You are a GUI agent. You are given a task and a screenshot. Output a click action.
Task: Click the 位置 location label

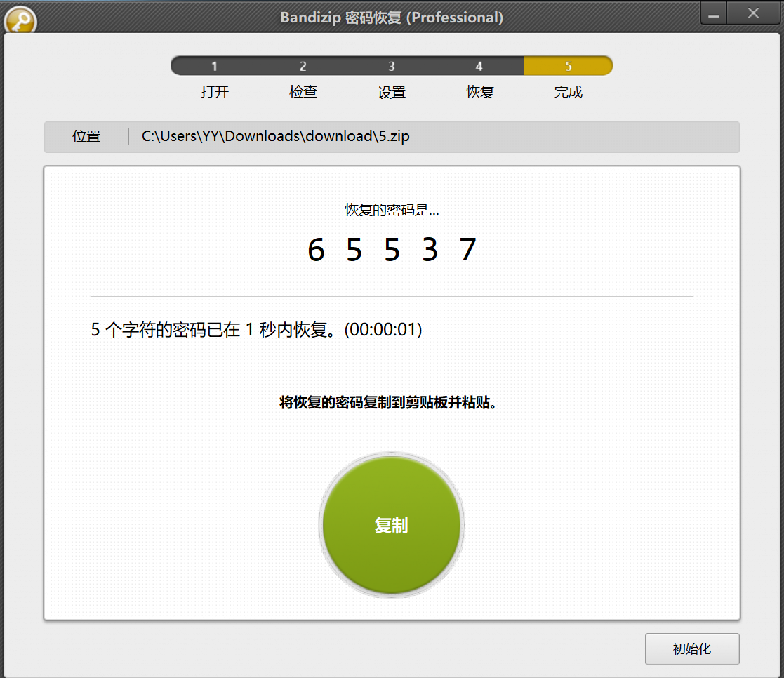pos(86,136)
